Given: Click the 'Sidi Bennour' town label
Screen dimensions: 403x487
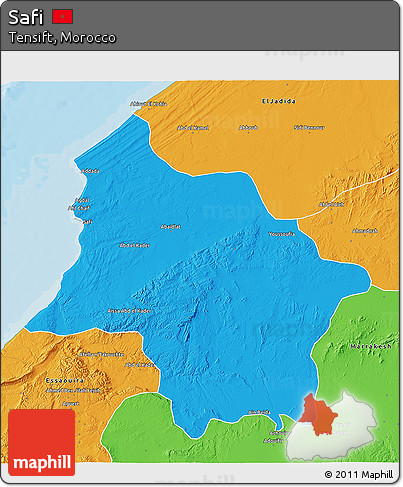Looking at the screenshot, I should point(309,127).
